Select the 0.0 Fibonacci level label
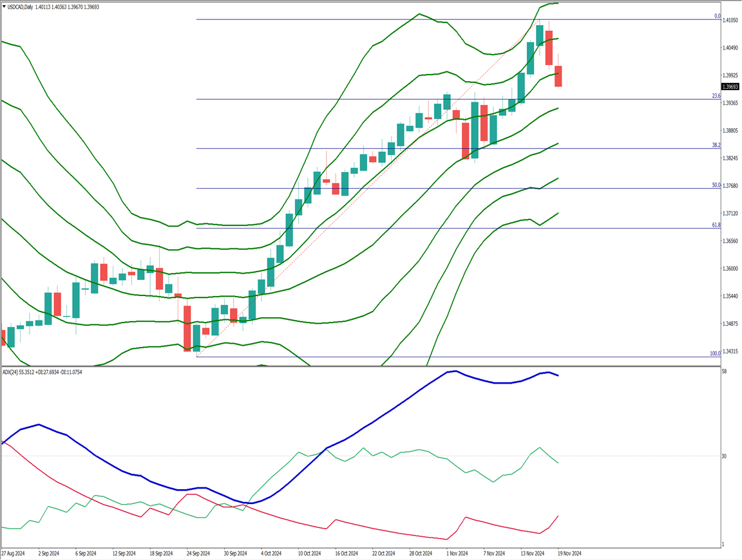The height and width of the screenshot is (560, 742). (x=717, y=16)
